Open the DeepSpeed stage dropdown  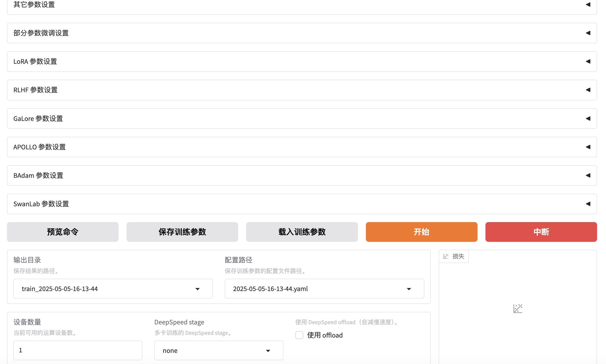point(268,351)
